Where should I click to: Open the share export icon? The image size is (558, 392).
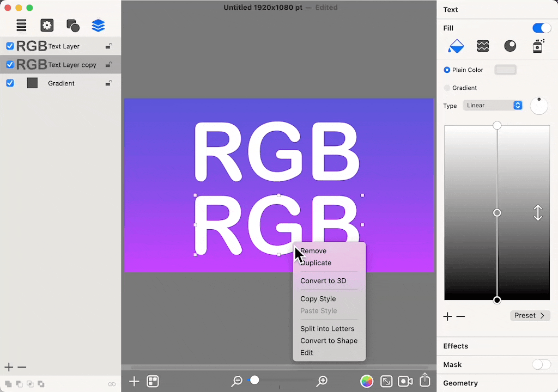click(425, 380)
